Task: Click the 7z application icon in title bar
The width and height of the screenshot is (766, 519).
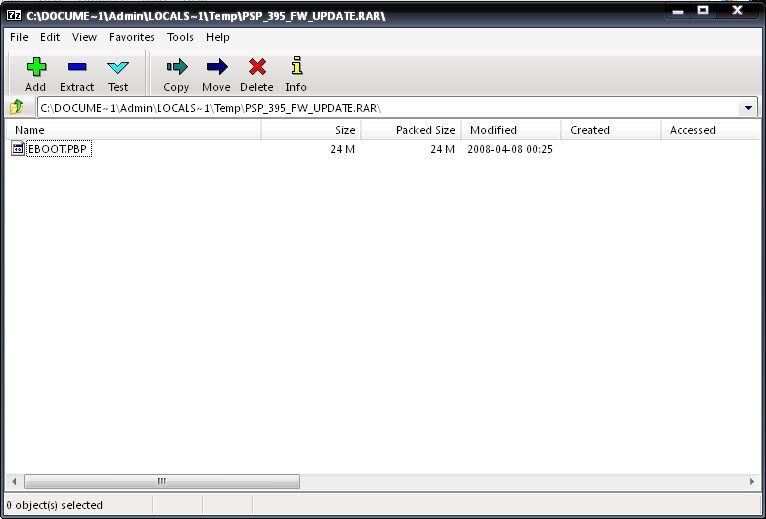Action: pos(14,15)
